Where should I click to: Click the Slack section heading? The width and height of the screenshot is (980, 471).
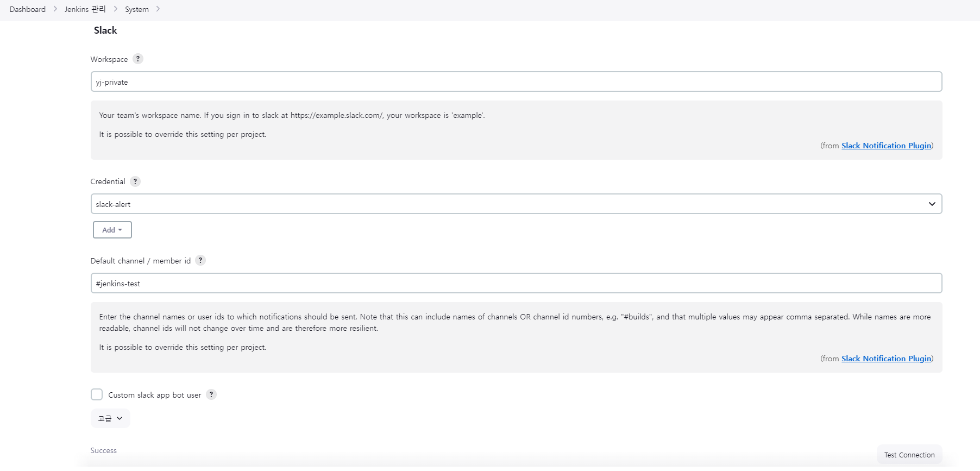click(105, 30)
